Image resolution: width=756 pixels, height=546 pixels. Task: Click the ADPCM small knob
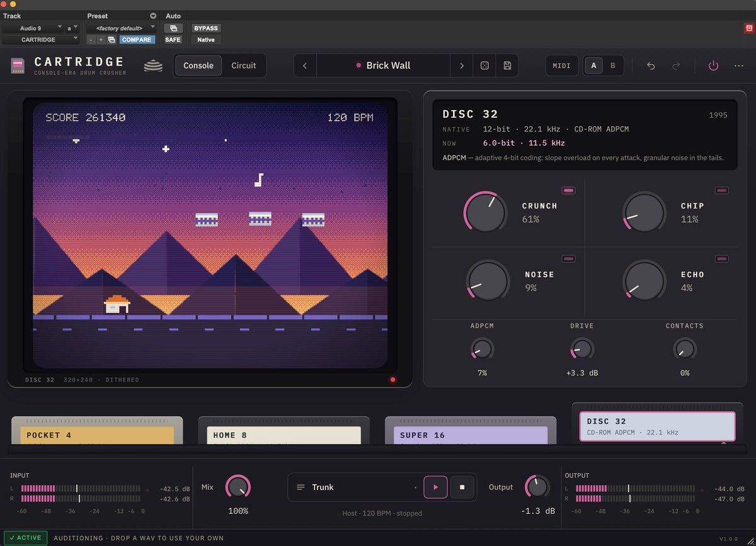483,349
